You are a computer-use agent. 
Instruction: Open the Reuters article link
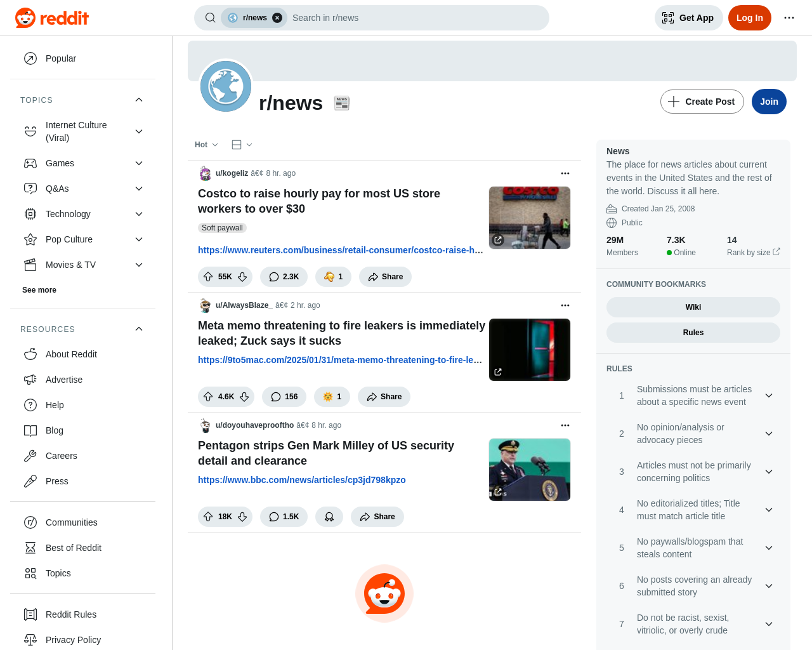[341, 250]
